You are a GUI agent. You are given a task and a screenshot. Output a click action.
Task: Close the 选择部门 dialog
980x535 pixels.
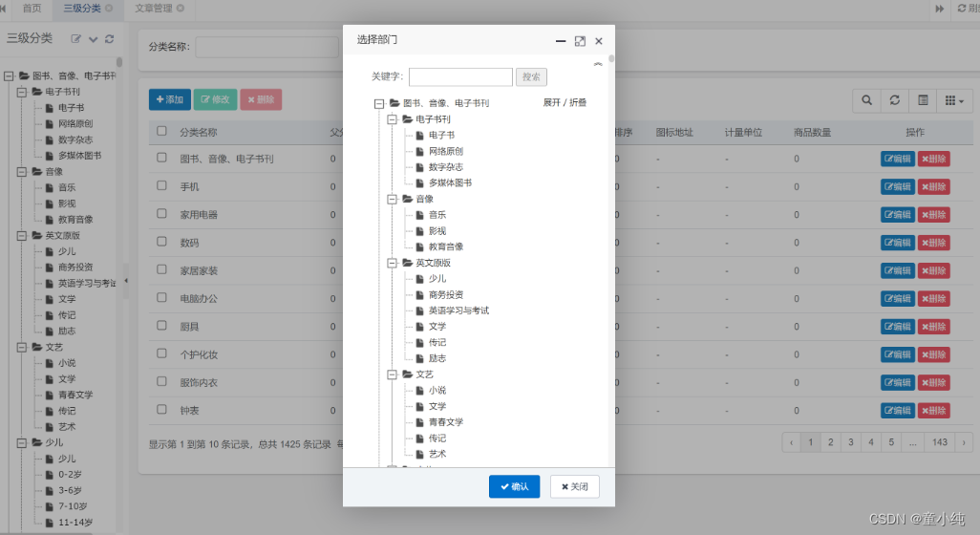point(599,41)
